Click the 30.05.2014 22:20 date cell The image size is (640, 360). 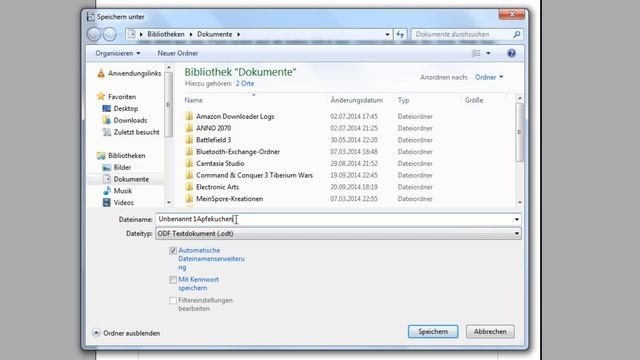point(354,140)
